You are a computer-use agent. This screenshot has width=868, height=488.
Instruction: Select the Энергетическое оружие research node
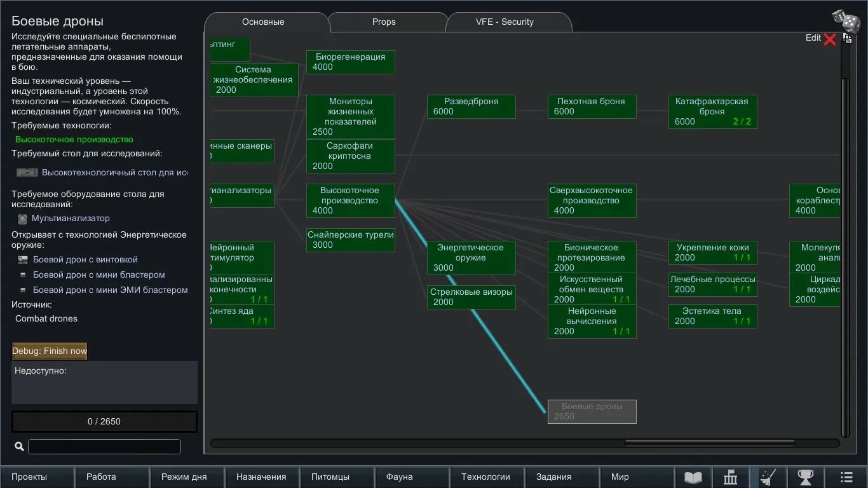pos(471,257)
